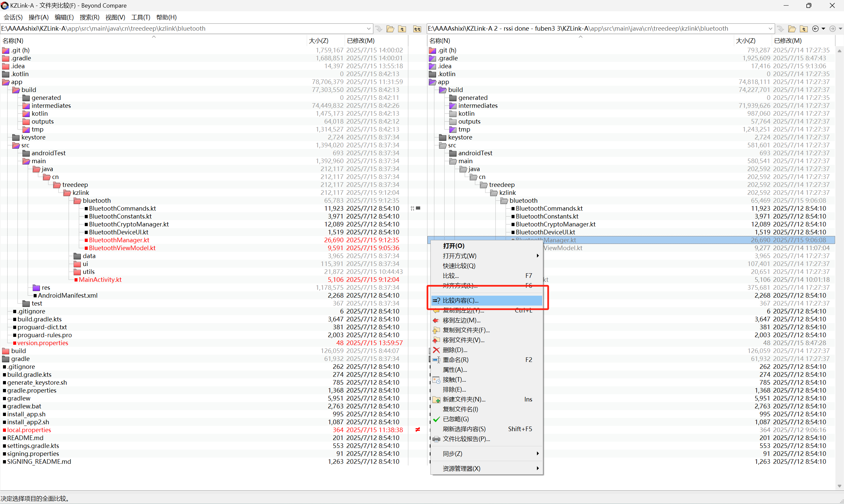Sort left pane by 名称(N) column header
The height and width of the screenshot is (504, 844).
154,41
